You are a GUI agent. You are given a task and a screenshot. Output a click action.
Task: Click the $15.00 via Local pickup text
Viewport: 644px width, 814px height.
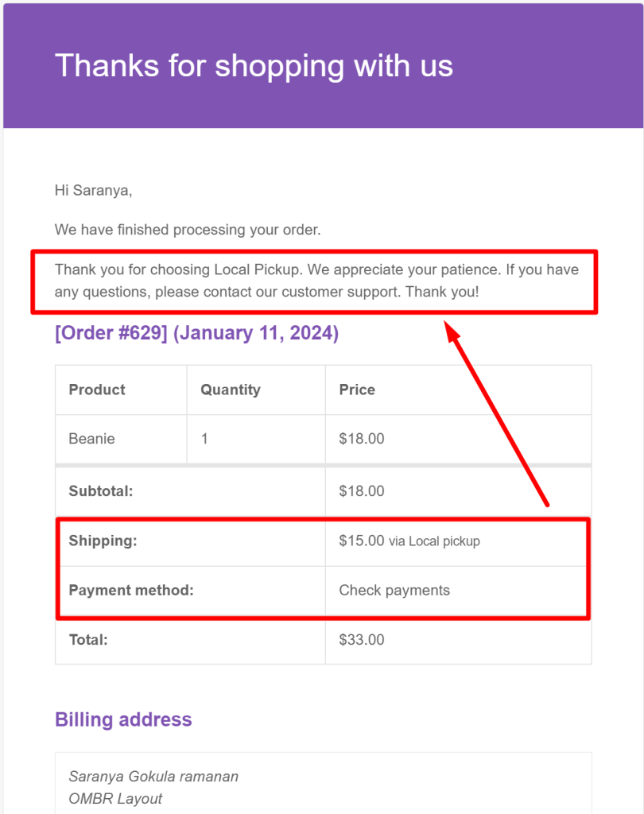point(409,541)
